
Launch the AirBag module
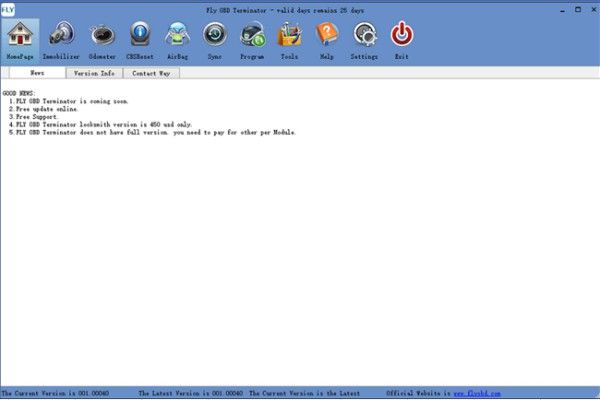pyautogui.click(x=178, y=40)
